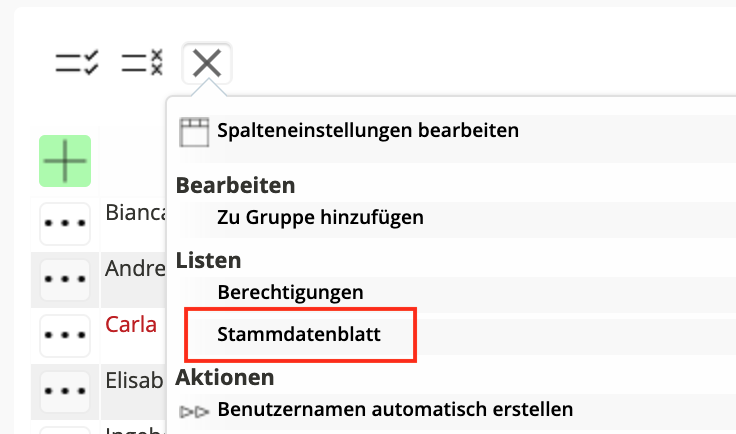The height and width of the screenshot is (434, 736).
Task: Close the actions menu with the X icon
Action: (207, 64)
